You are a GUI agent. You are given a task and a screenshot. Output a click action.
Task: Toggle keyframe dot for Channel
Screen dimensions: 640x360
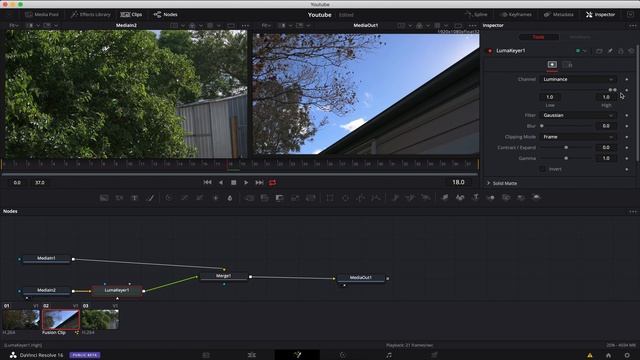coord(627,79)
